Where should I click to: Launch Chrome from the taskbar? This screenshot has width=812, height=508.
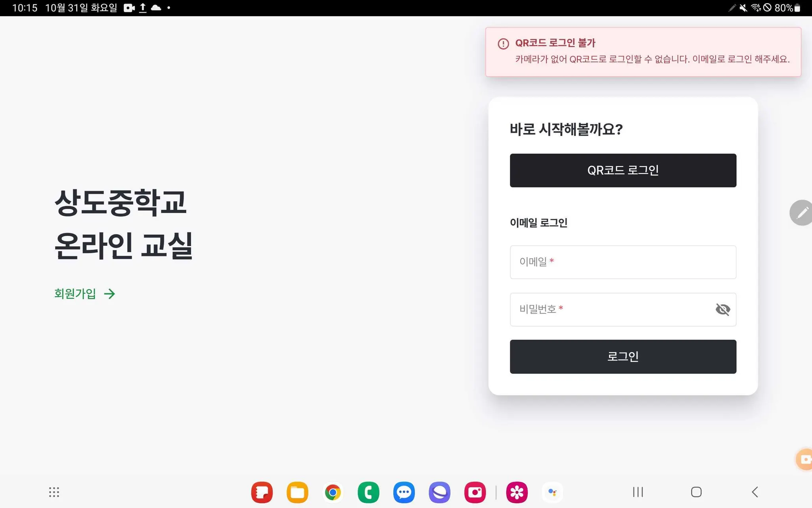click(333, 493)
